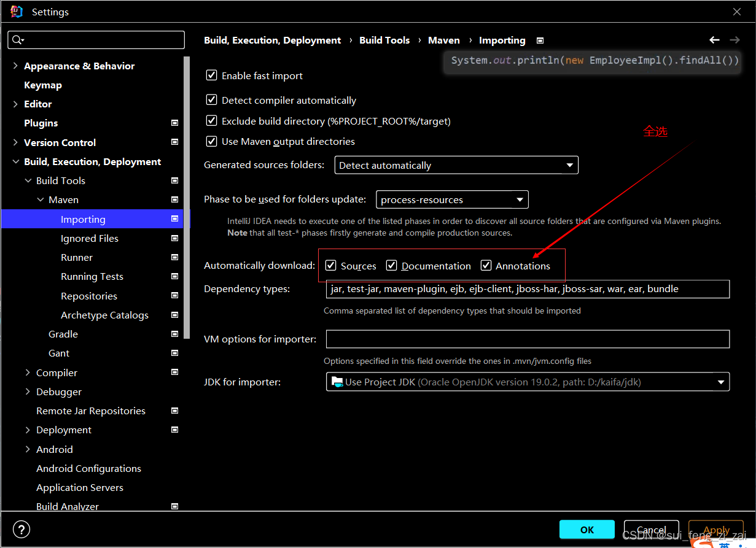
Task: Click the project-level icon beside Ignored Files
Action: (174, 238)
